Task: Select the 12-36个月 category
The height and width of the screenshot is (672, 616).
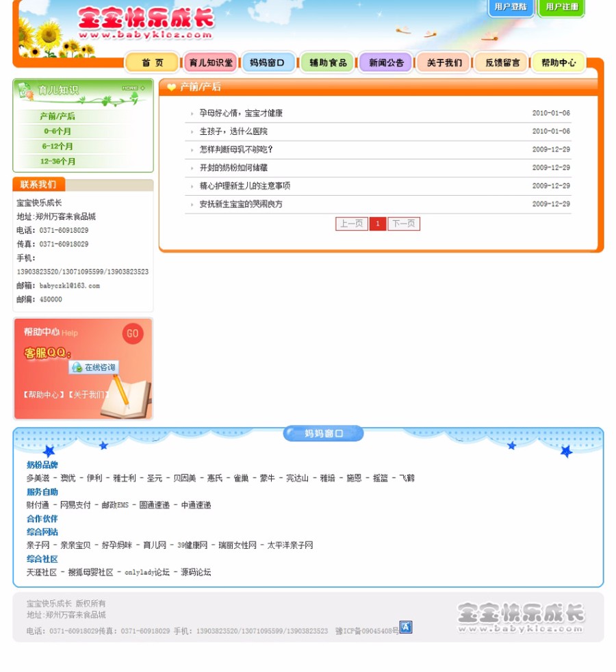Action: [57, 161]
